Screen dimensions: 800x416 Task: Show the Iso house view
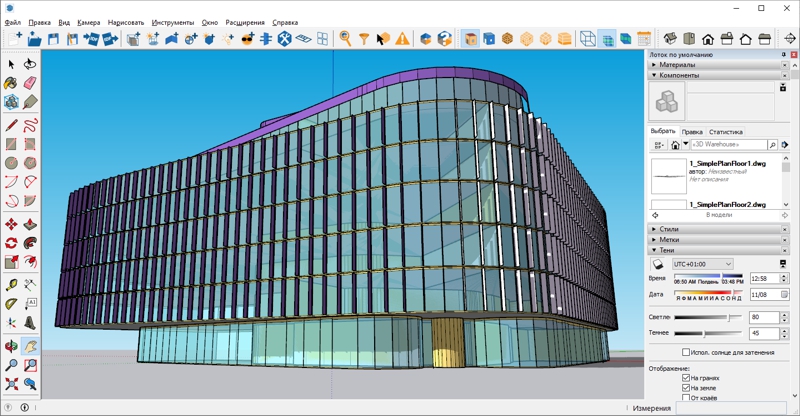[670, 39]
